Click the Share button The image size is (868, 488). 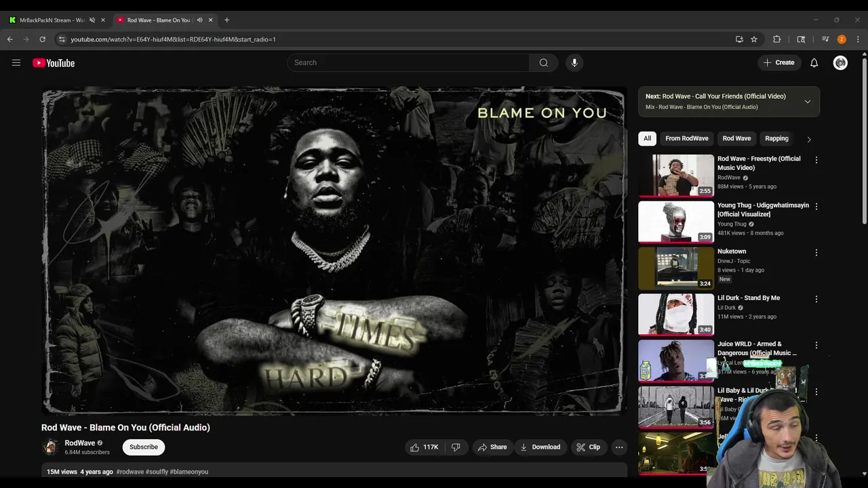click(x=492, y=447)
